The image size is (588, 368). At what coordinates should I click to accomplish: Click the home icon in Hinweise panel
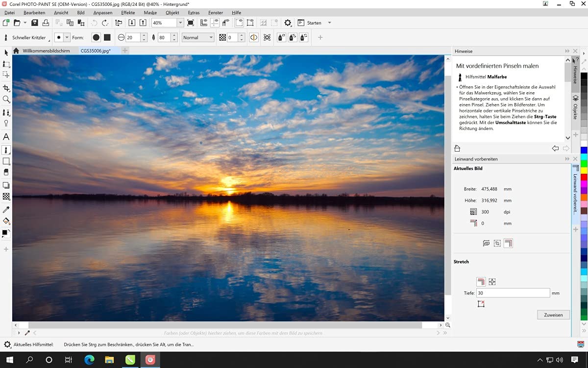(457, 148)
